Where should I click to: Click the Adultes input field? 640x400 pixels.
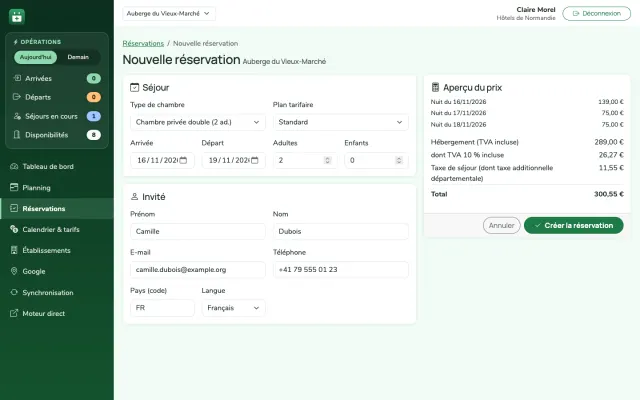pyautogui.click(x=305, y=160)
